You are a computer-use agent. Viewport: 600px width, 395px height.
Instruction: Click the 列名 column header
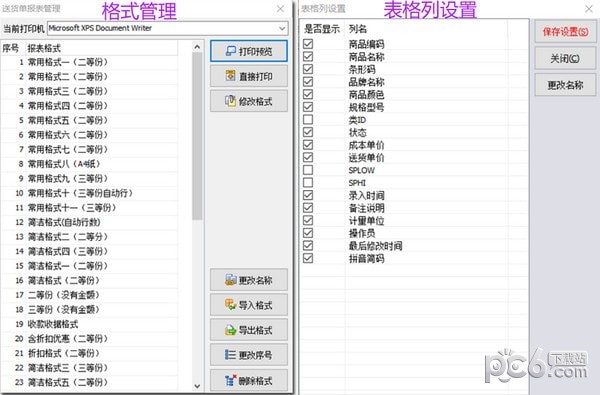pyautogui.click(x=426, y=29)
